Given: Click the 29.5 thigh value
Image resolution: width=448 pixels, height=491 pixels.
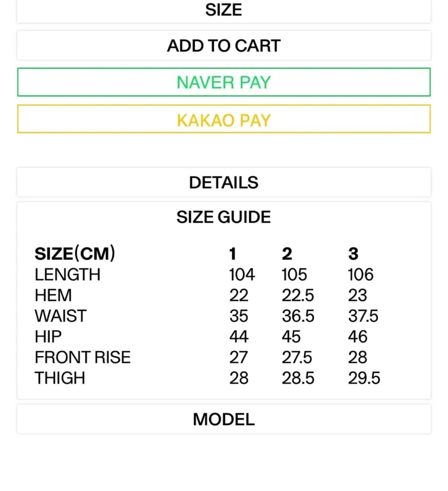Looking at the screenshot, I should pos(364,378).
